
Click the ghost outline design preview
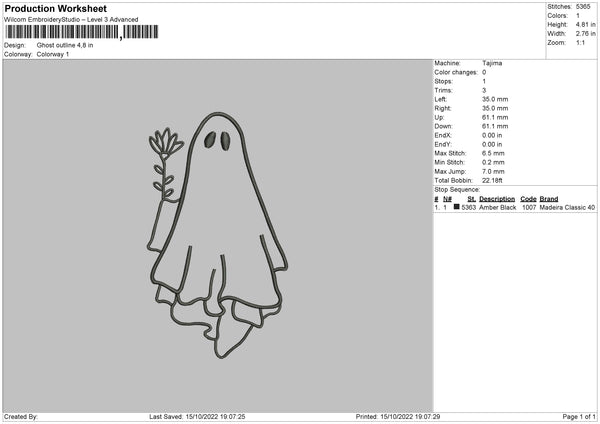pos(217,235)
